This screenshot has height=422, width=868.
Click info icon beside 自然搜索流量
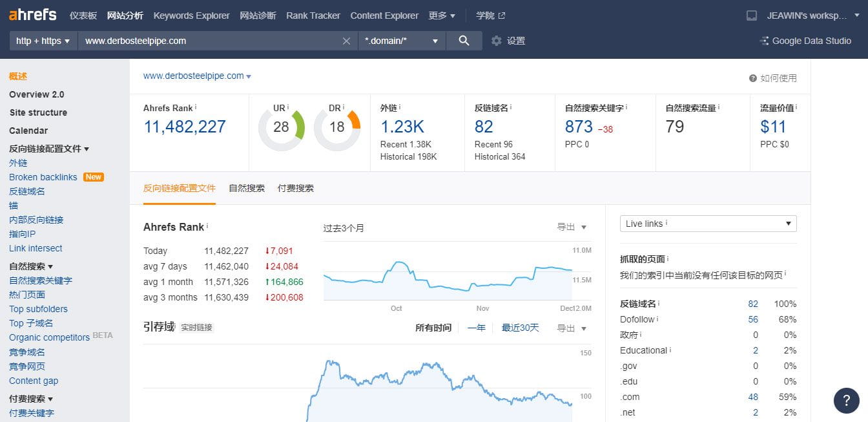[x=719, y=107]
